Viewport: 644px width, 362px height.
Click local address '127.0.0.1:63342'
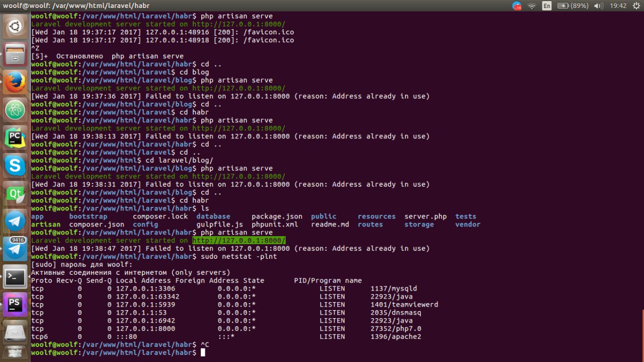pyautogui.click(x=147, y=297)
